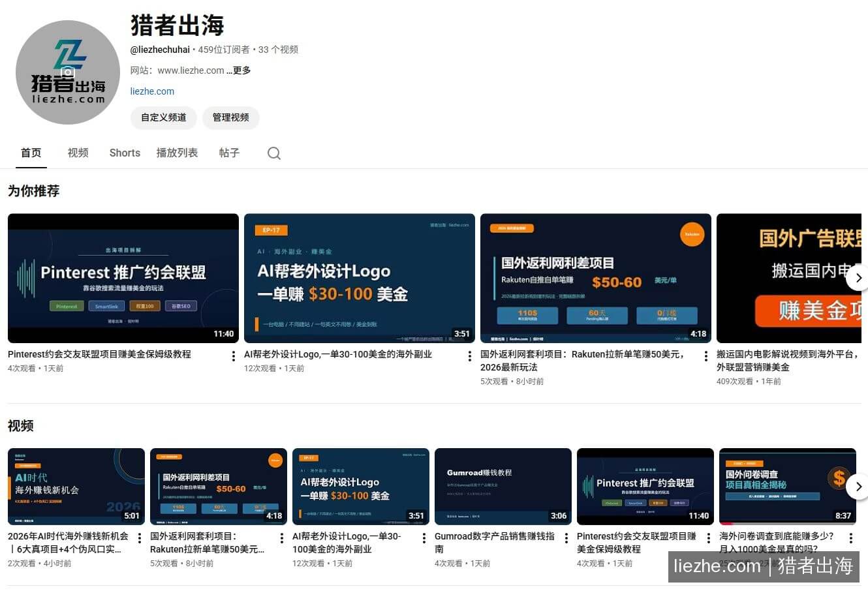The width and height of the screenshot is (868, 591).
Task: Open options menu for 2026年AI时代海外赚钱新机会 video
Action: (x=139, y=538)
